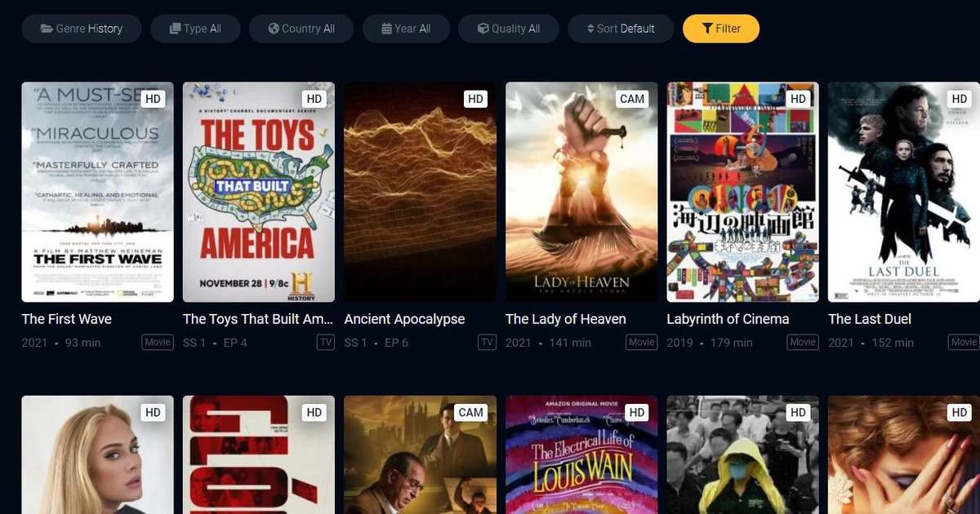This screenshot has height=514, width=980.
Task: Click The Lady of Heaven title link
Action: point(566,319)
